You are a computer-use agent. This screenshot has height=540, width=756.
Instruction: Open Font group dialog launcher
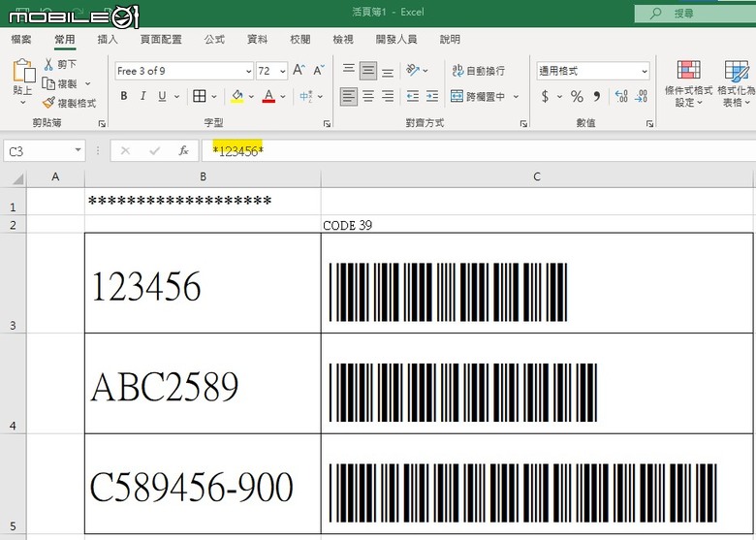pos(327,124)
